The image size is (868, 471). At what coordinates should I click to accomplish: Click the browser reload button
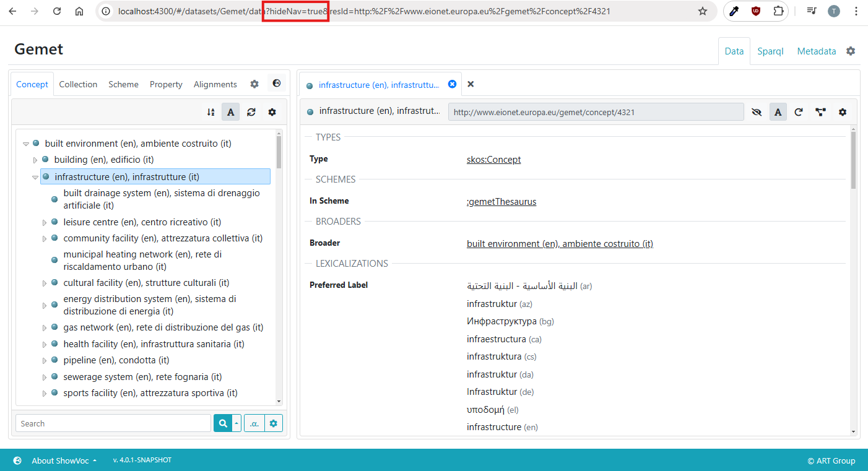[57, 11]
